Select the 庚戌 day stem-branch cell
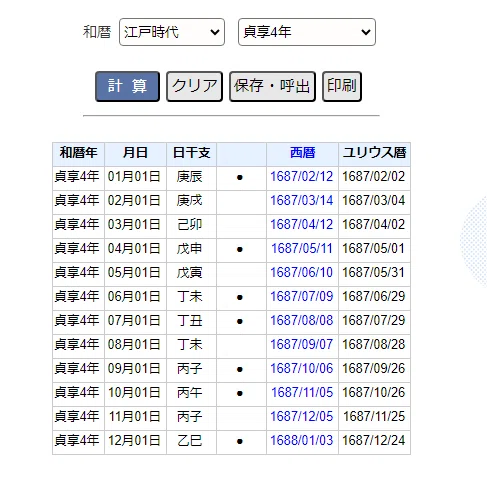Screen dimensions: 487x484 point(191,201)
